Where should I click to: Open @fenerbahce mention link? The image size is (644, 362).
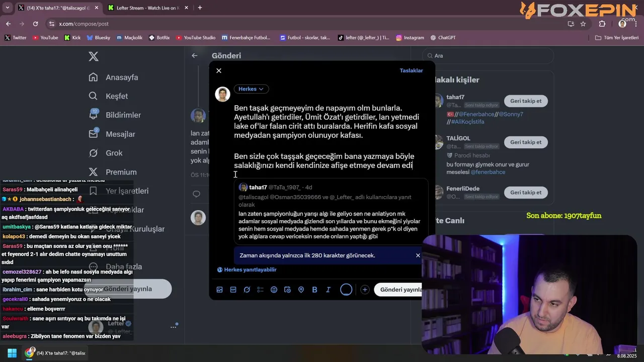click(488, 172)
